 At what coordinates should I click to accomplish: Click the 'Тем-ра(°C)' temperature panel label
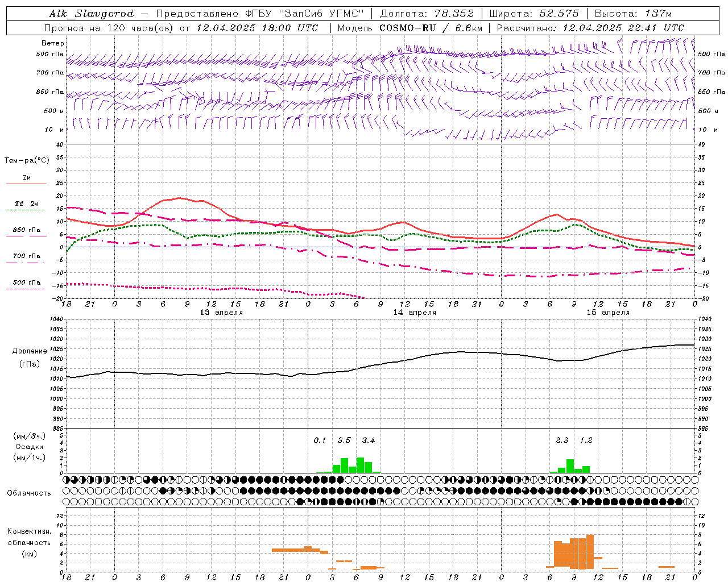point(27,161)
